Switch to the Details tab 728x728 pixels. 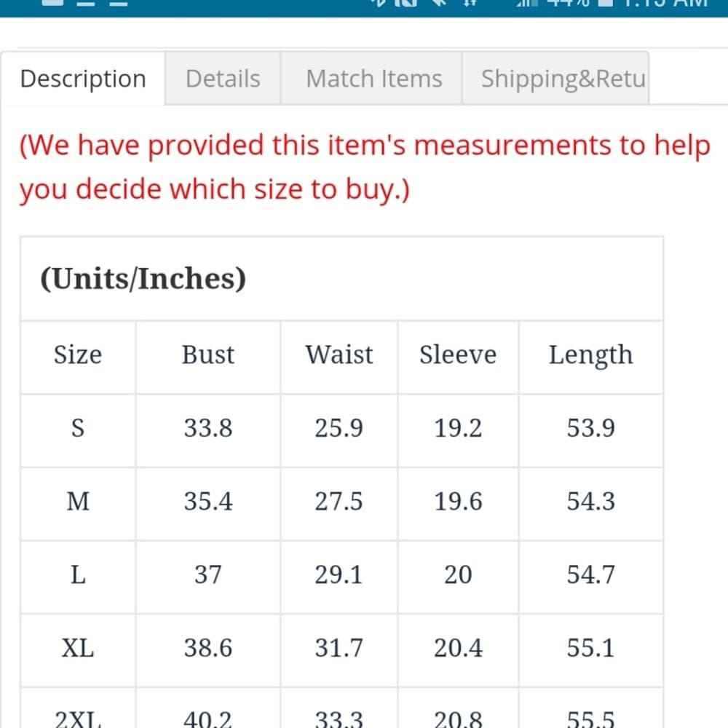pos(223,79)
